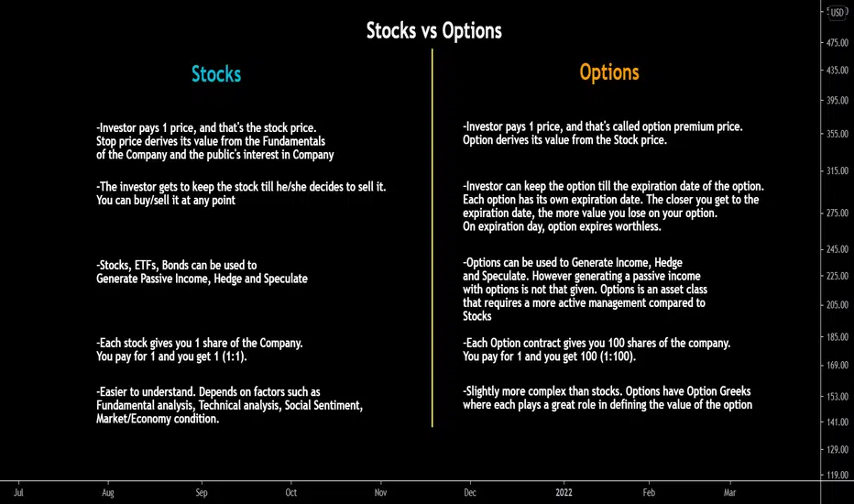Select the Easier to understand text block
This screenshot has width=854, height=504.
point(229,405)
